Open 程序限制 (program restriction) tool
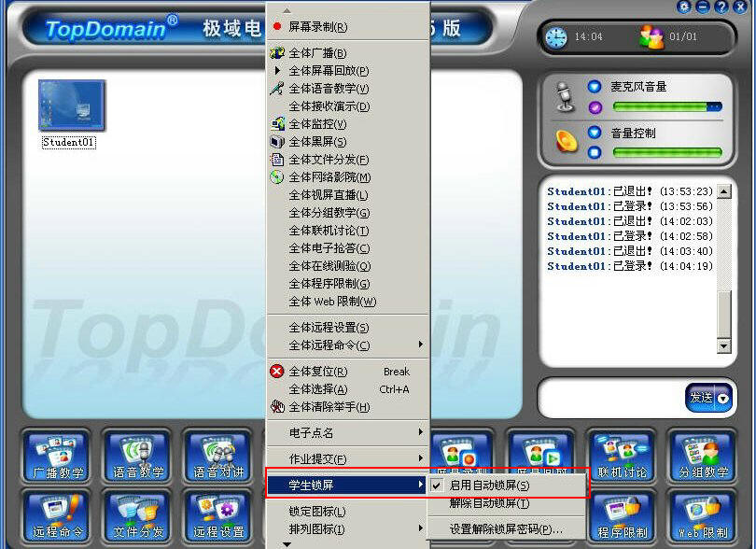 [622, 514]
